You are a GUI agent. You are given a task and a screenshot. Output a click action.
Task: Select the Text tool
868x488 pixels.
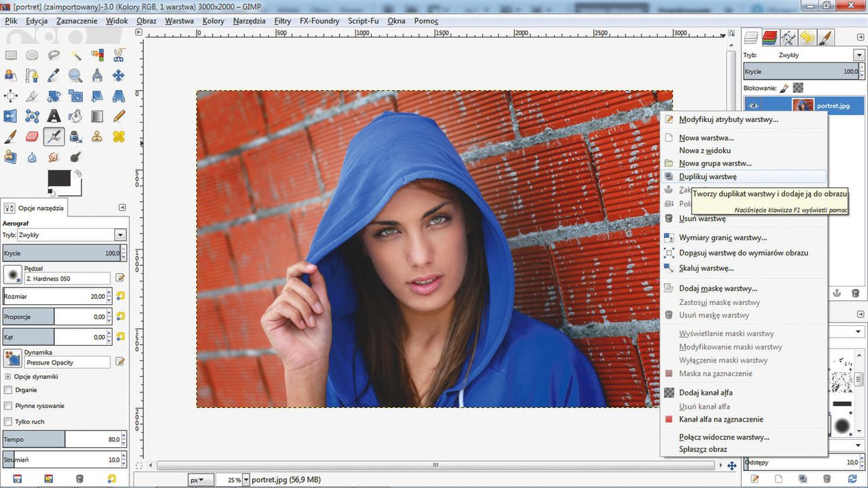54,116
